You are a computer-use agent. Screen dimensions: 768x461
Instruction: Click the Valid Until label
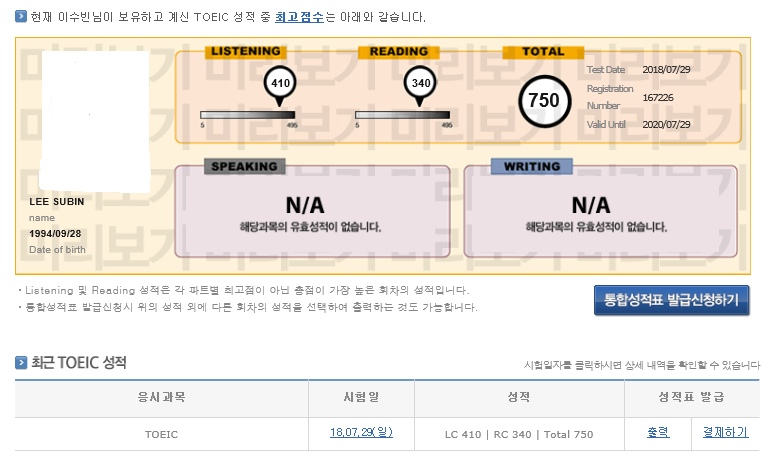pyautogui.click(x=606, y=124)
